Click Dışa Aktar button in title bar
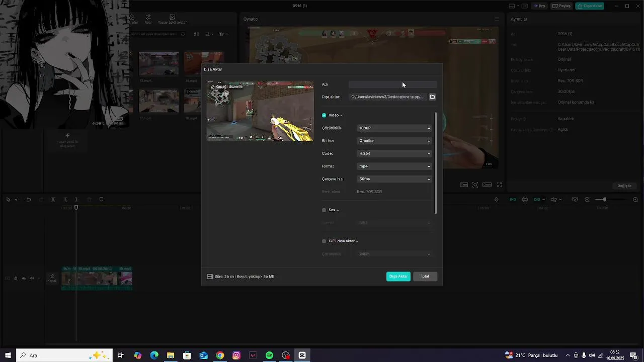The width and height of the screenshot is (644, 362). coord(590,6)
